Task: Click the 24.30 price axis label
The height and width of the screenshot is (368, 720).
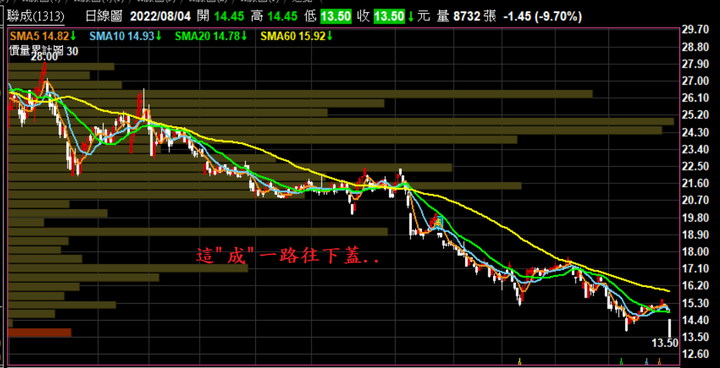Action: (696, 132)
